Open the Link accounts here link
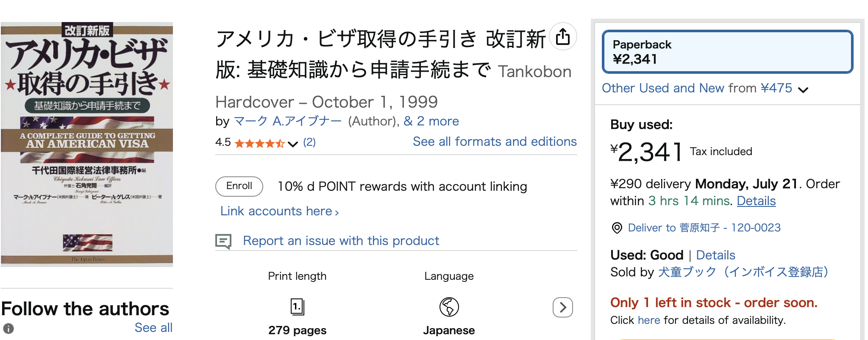Image resolution: width=868 pixels, height=340 pixels. click(x=278, y=211)
